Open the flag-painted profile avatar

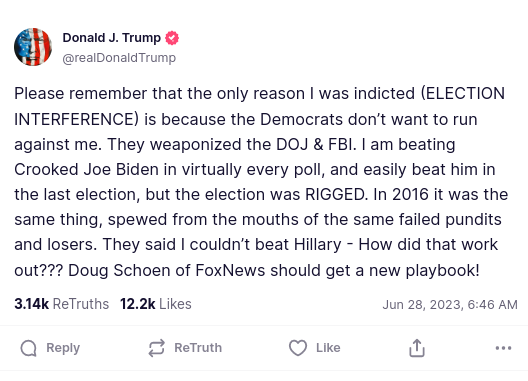[x=33, y=47]
